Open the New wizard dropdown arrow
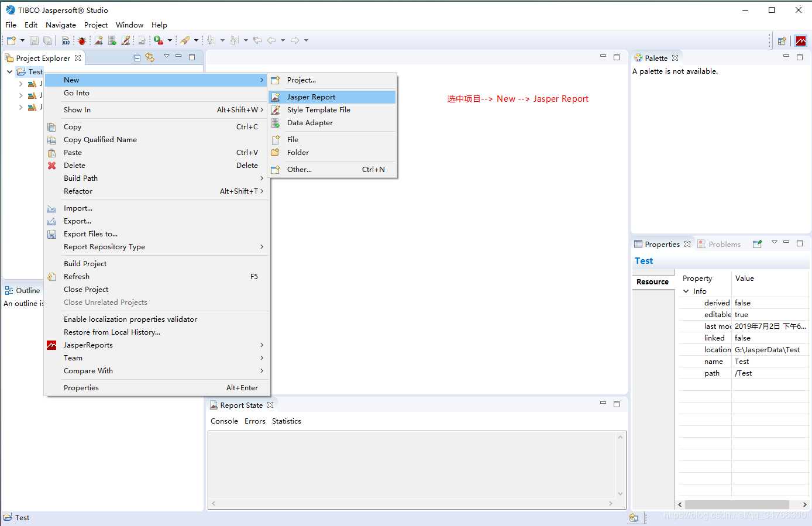Screen dimensions: 812x526 [x=22, y=40]
